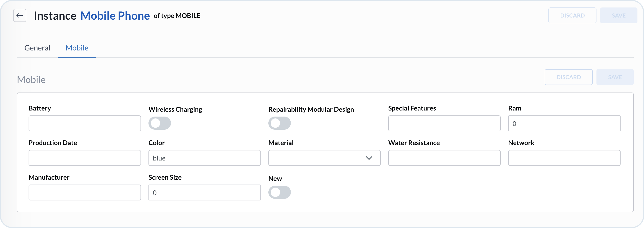Enable Repairability Modular Design toggle
644x228 pixels.
(x=280, y=123)
